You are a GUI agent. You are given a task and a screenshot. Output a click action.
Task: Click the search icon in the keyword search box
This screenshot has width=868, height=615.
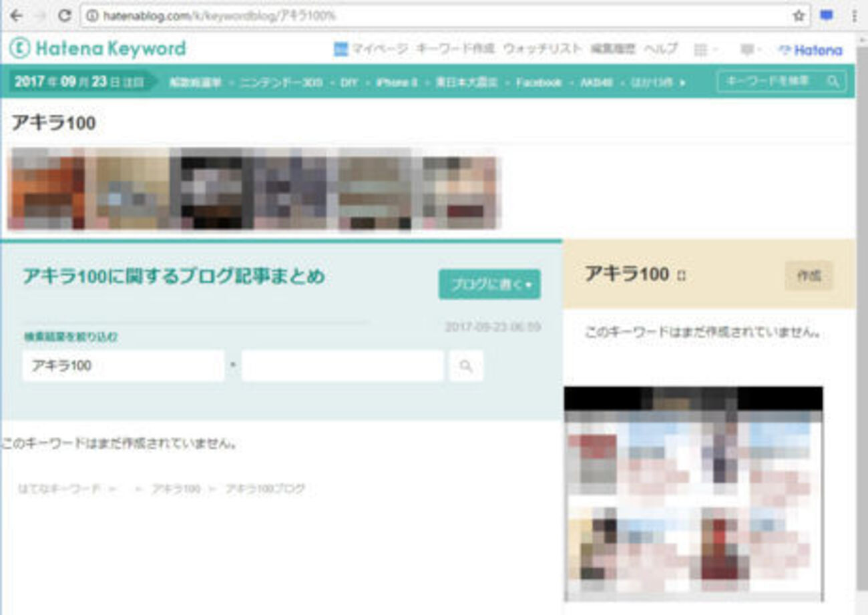pyautogui.click(x=833, y=81)
